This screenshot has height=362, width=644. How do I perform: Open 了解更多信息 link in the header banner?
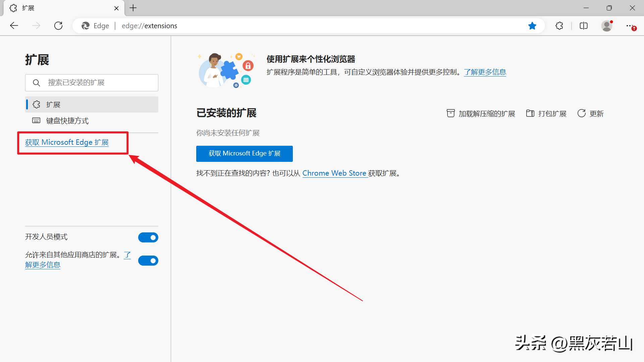485,72
